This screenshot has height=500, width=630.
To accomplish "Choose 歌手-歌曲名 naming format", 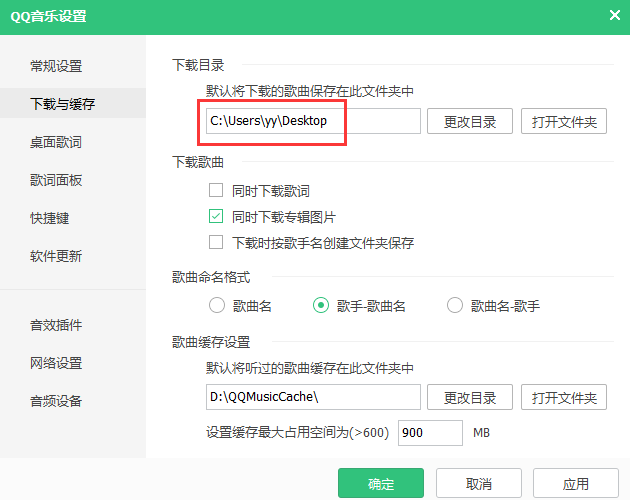I will 321,306.
